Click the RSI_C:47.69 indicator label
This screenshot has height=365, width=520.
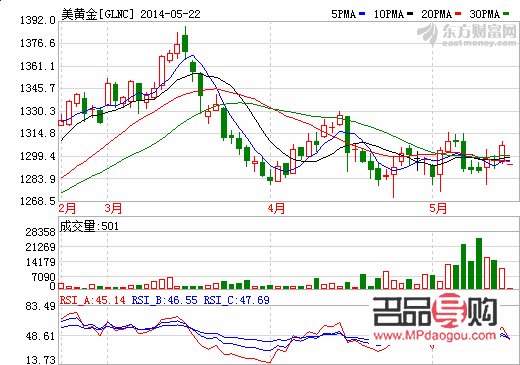point(237,300)
